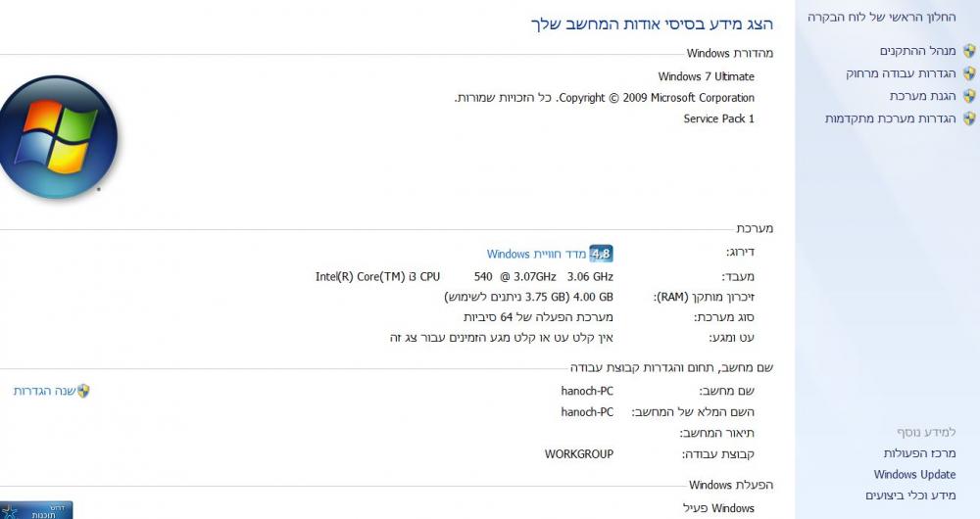
Task: Open מרכז הפעולות Action Center link
Action: (x=919, y=453)
